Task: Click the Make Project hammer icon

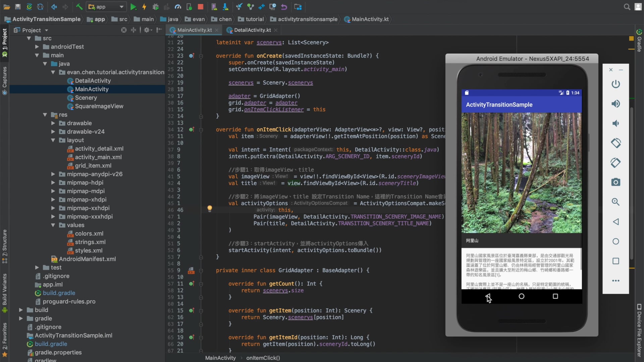Action: [79, 7]
